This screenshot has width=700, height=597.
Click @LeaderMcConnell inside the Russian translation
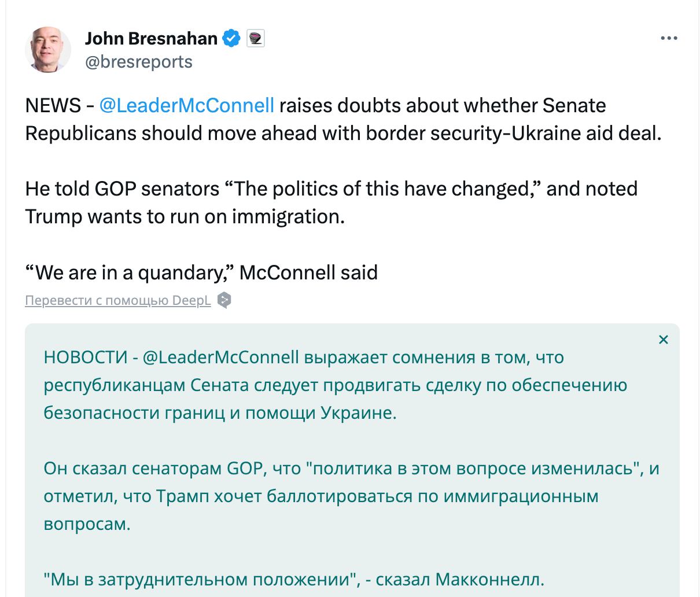[x=220, y=357]
